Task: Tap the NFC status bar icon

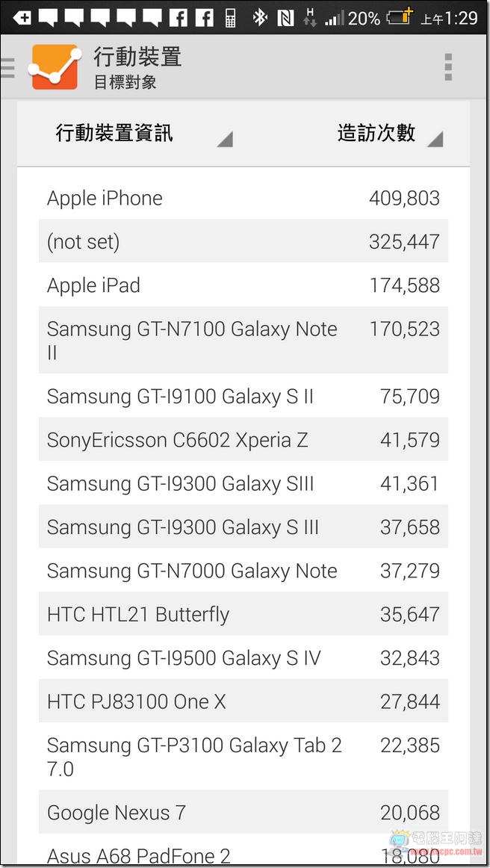Action: (285, 18)
